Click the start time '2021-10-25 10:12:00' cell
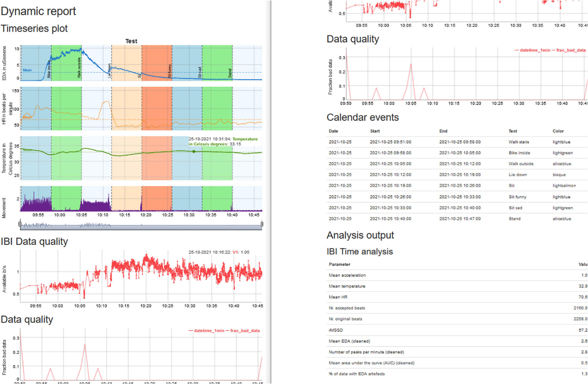 390,174
